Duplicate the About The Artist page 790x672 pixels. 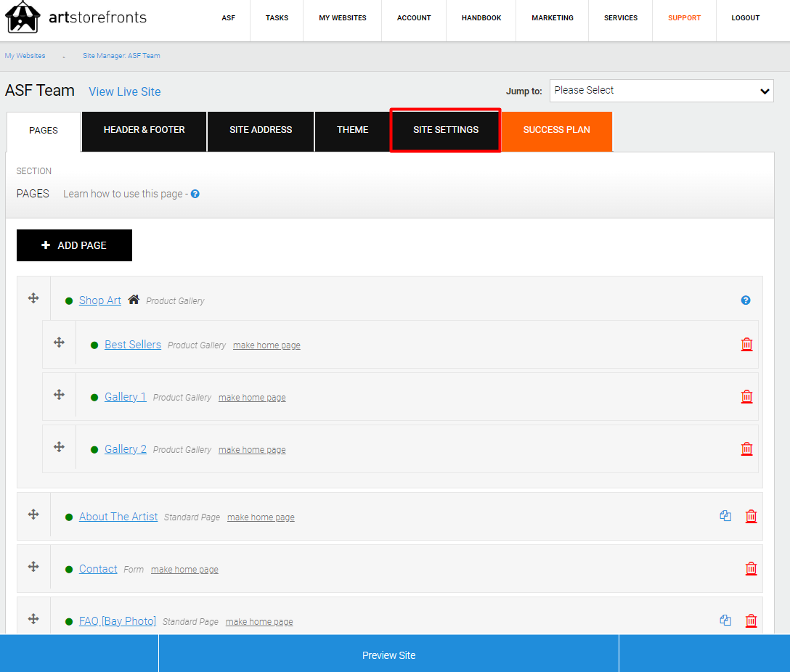(725, 516)
